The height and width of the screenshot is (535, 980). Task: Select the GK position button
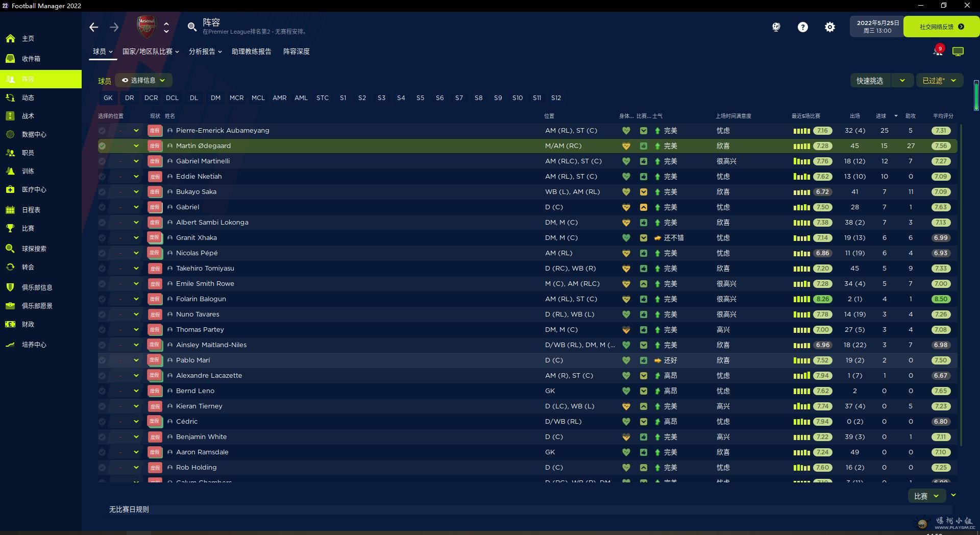point(108,98)
